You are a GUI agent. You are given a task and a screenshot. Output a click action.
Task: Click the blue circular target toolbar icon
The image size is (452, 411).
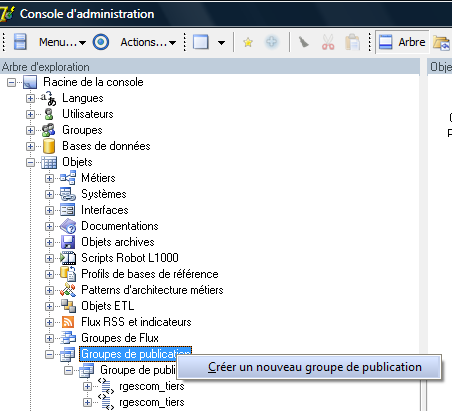(x=101, y=42)
